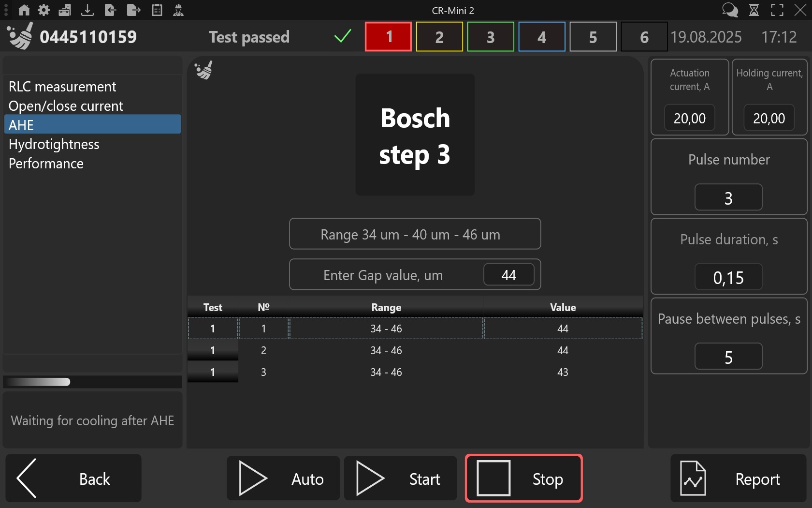Select injector channel 6

644,37
